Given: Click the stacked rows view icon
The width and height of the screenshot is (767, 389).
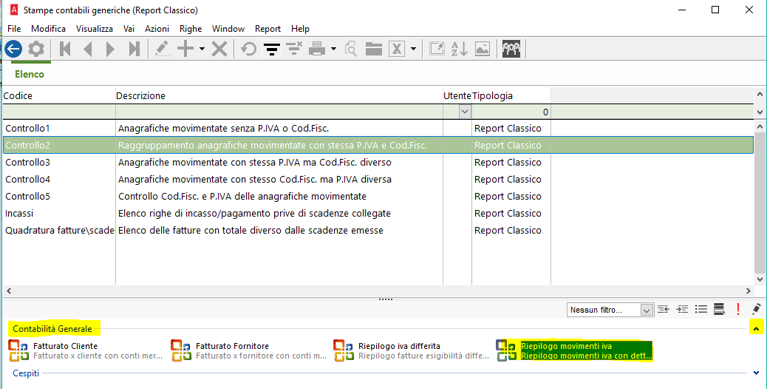Looking at the screenshot, I should tap(719, 309).
